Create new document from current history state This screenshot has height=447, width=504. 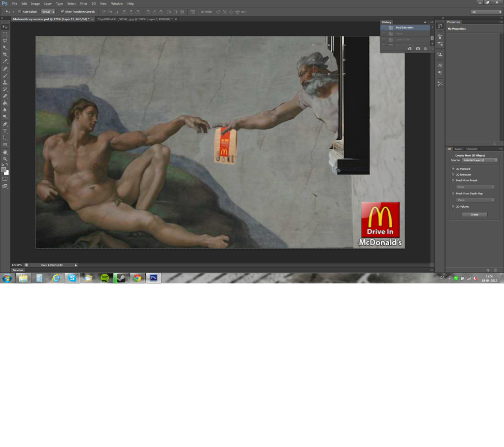409,48
